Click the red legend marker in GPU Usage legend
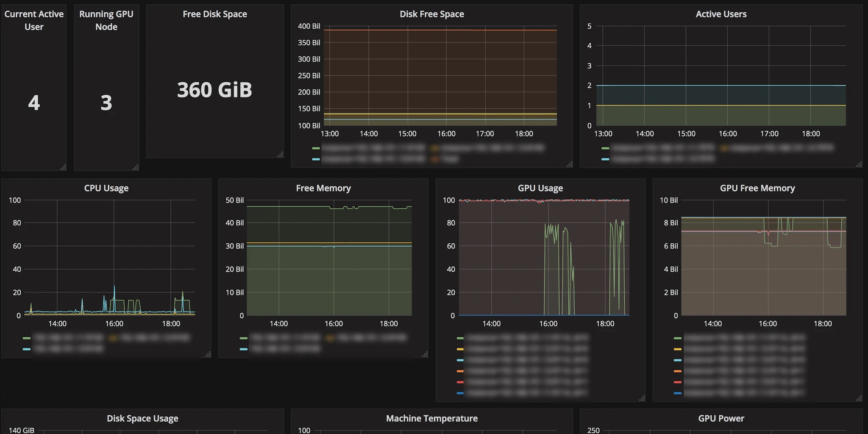 460,382
